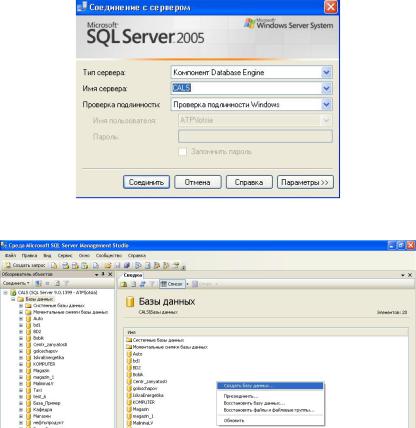
Task: Open the Проверка подлинности dropdown arrow
Action: [326, 104]
